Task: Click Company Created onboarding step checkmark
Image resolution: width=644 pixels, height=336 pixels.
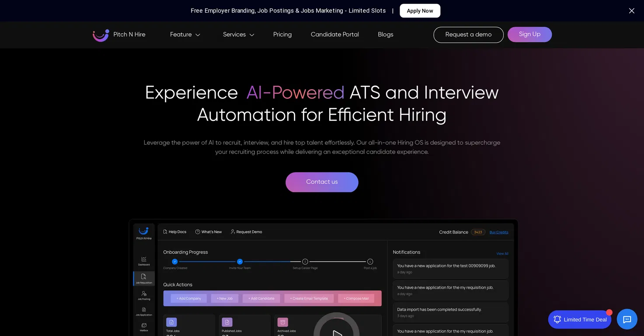Action: [x=175, y=262]
